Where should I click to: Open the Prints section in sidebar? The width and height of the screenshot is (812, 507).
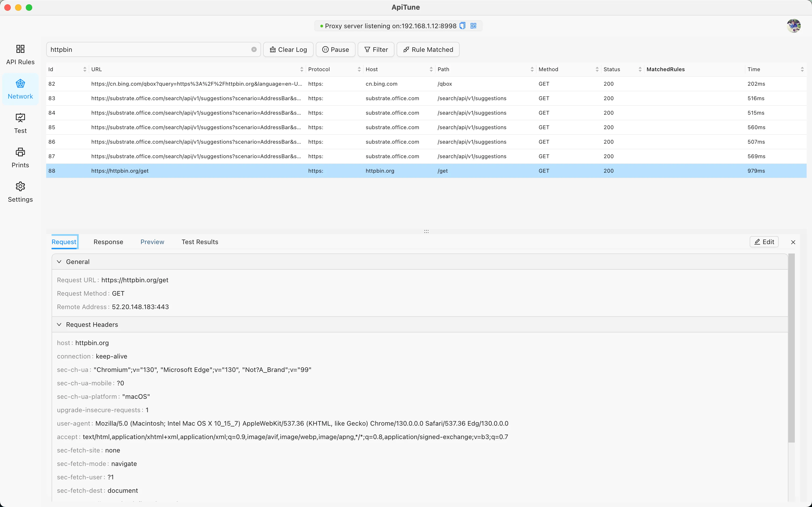20,158
